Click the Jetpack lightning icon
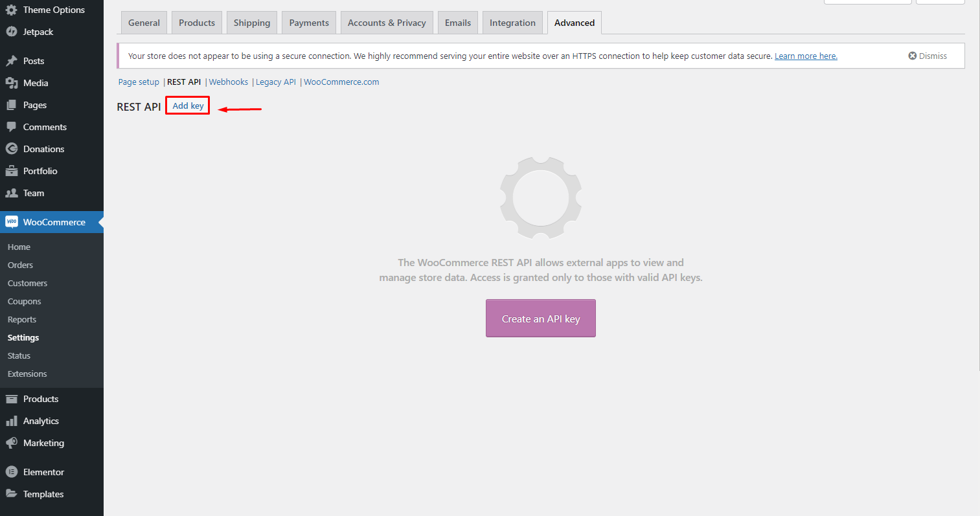 [11, 32]
